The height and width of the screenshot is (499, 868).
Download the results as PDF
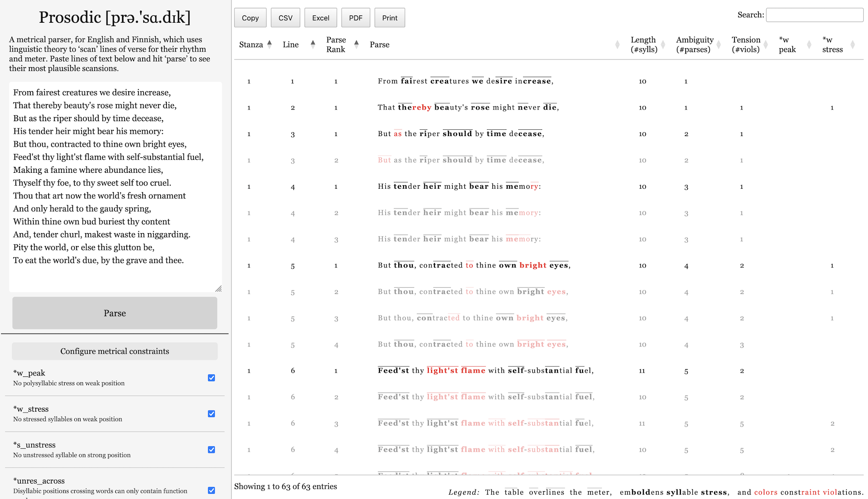(x=355, y=17)
